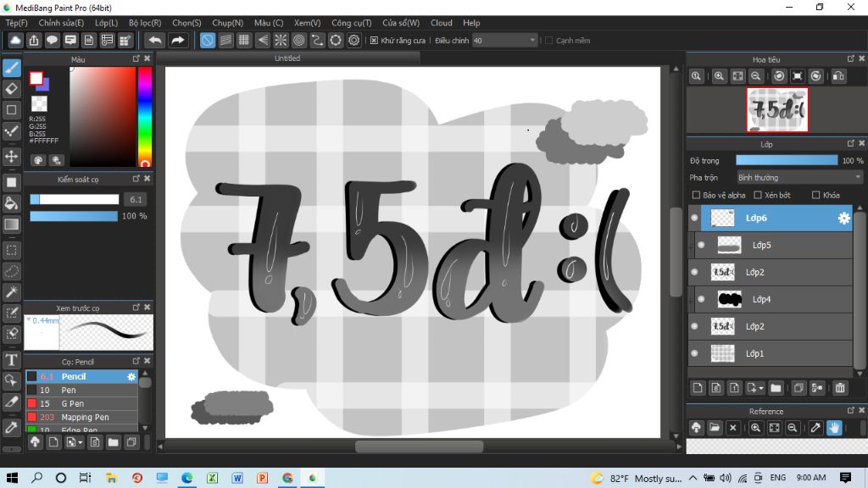Hide the Lớp1 layer
Screen dimensions: 868x488
(x=694, y=353)
